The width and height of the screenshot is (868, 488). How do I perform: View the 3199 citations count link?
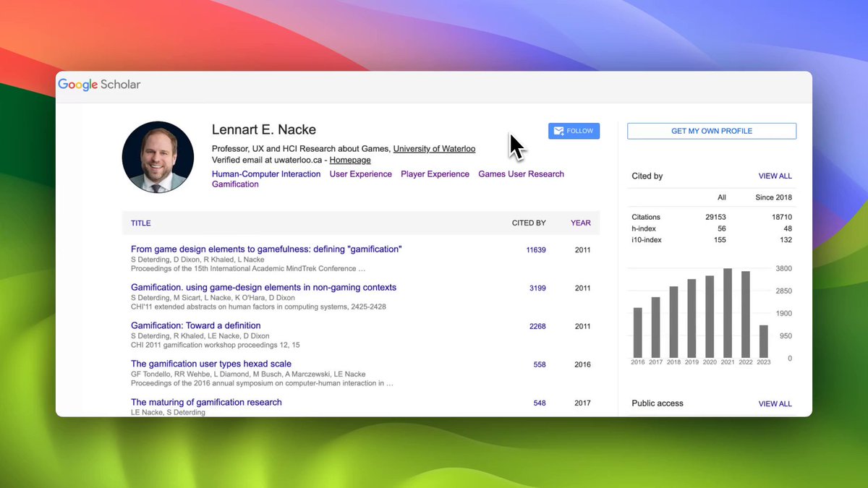click(537, 288)
